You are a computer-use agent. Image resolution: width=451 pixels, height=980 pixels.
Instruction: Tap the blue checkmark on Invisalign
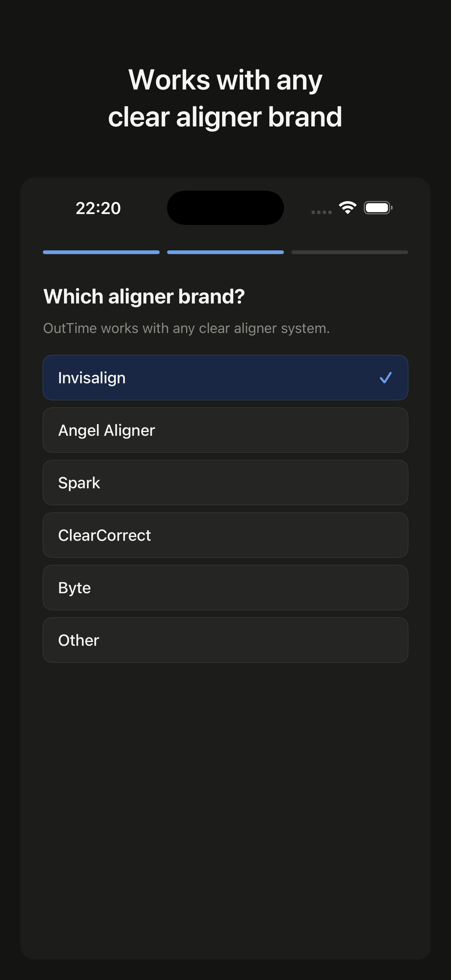[386, 377]
